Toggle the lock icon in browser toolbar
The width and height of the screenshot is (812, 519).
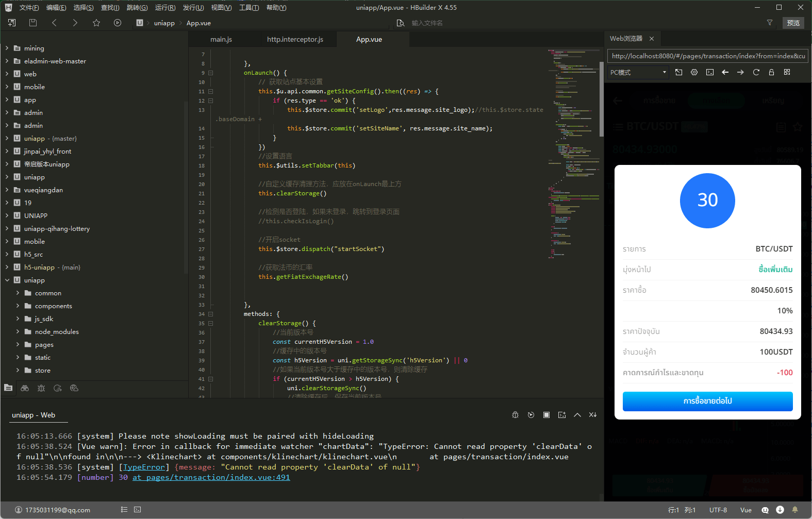click(772, 72)
